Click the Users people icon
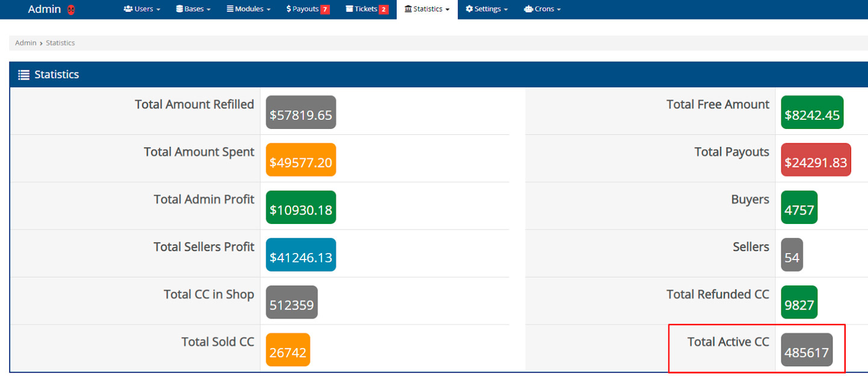The image size is (868, 389). point(128,9)
